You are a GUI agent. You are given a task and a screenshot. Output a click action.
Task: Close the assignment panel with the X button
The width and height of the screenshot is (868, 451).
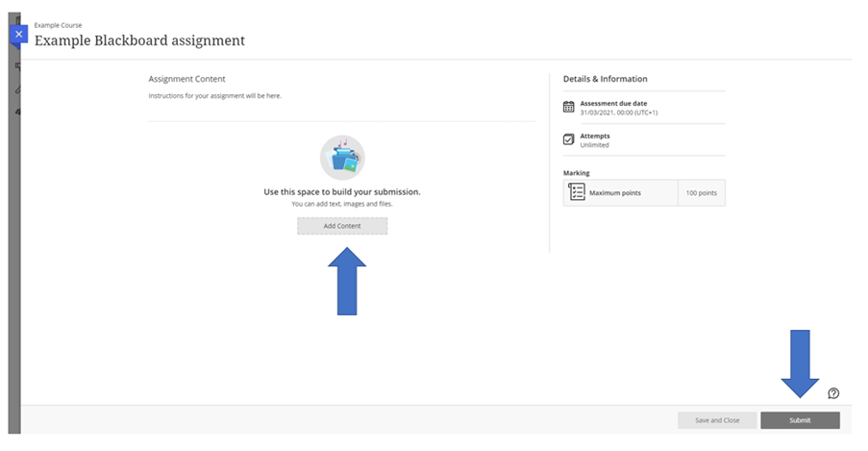(x=19, y=35)
